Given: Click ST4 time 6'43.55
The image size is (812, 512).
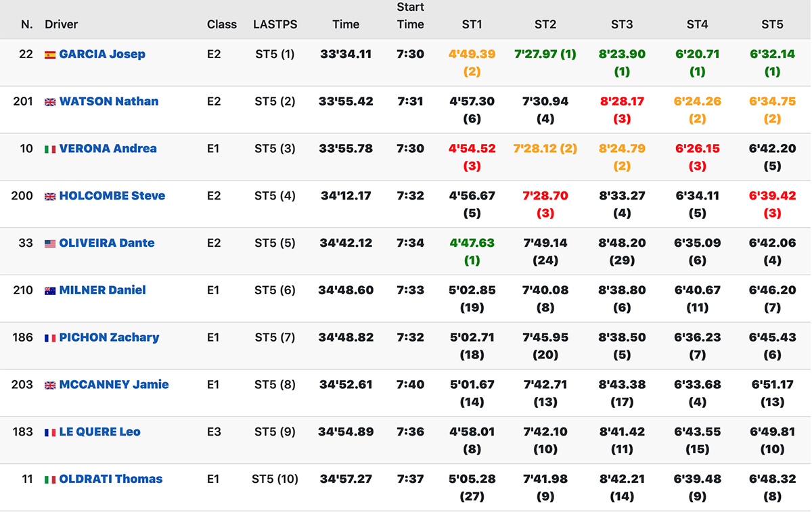Looking at the screenshot, I should [697, 432].
